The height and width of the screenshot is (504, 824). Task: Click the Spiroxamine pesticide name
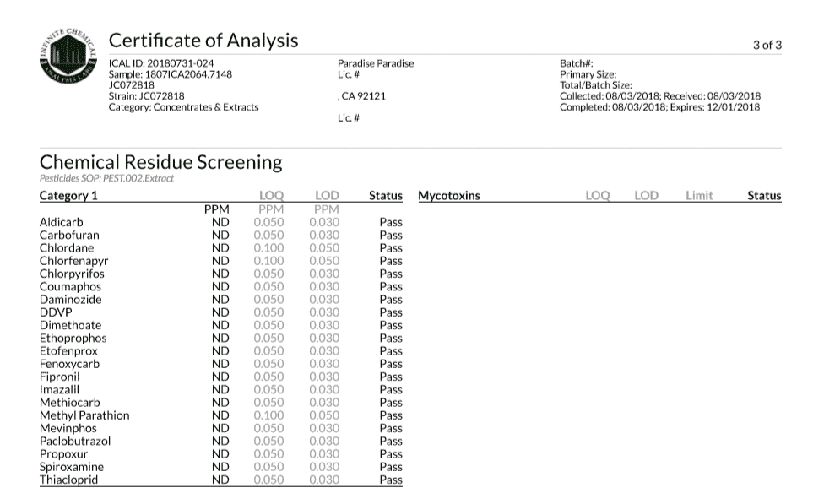tap(72, 467)
